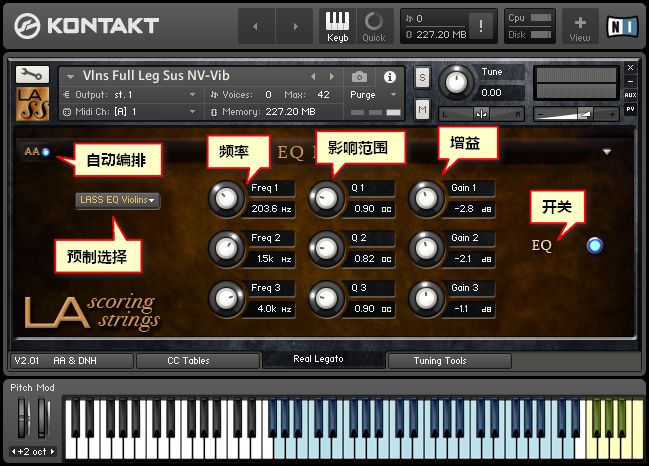Screen dimensions: 649x466
Task: Switch to the Real Legato tab
Action: coord(324,359)
